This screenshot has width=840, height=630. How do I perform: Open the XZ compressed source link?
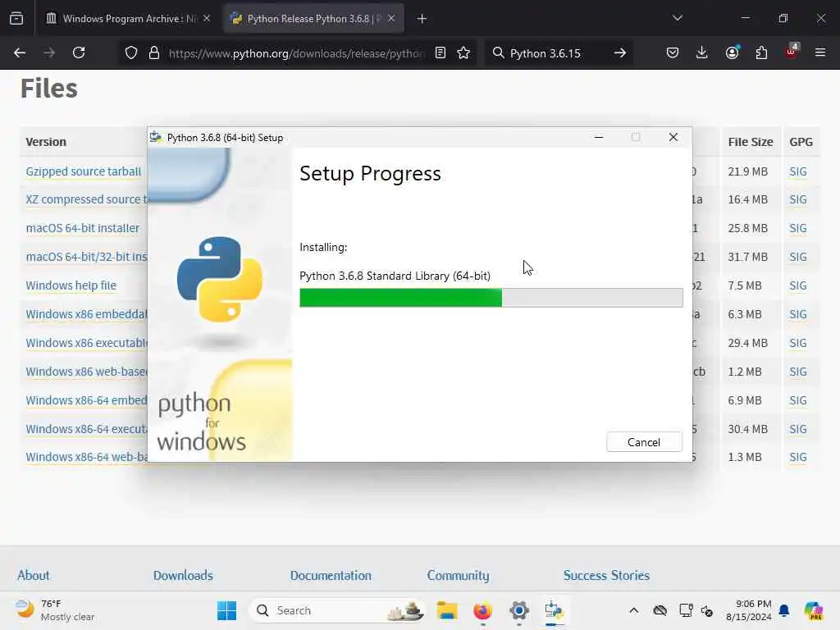point(86,199)
